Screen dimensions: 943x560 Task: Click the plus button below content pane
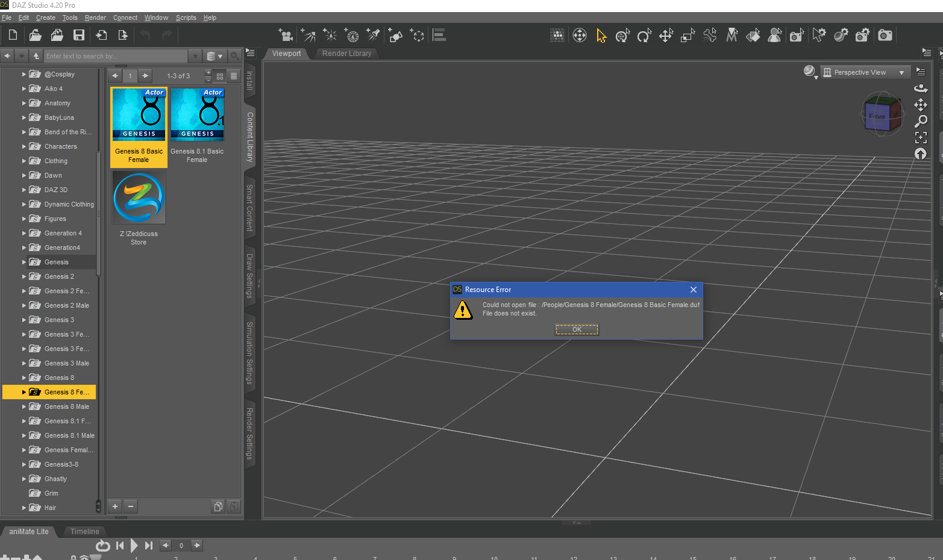click(115, 506)
